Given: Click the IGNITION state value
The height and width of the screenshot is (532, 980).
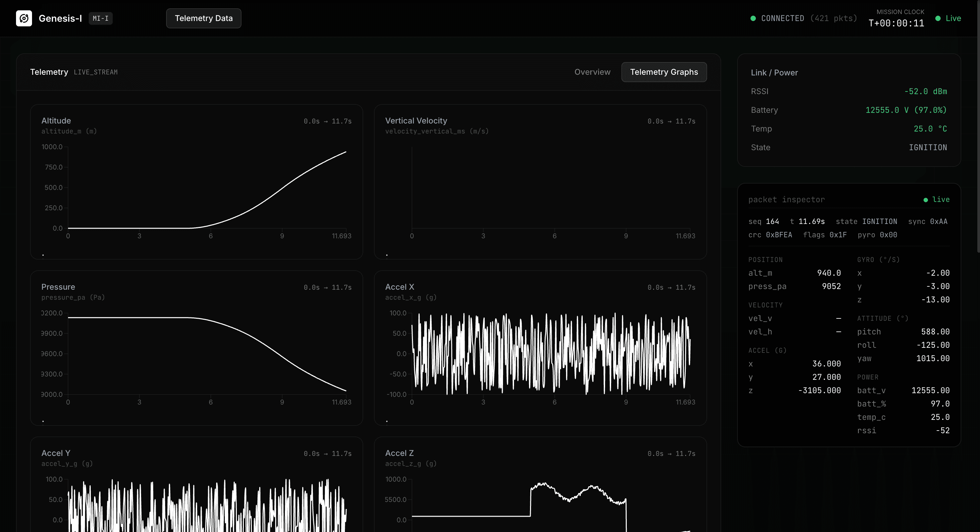Looking at the screenshot, I should tap(928, 147).
